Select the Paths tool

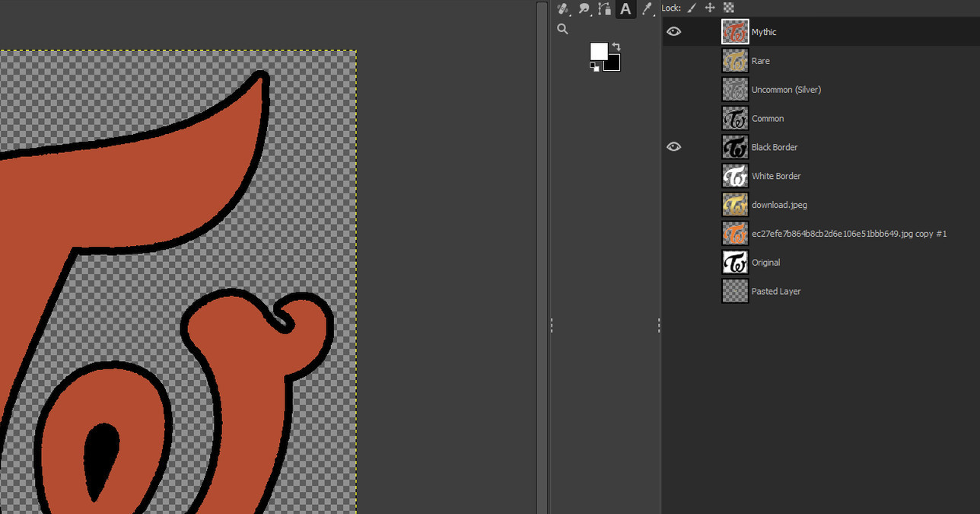[x=604, y=8]
